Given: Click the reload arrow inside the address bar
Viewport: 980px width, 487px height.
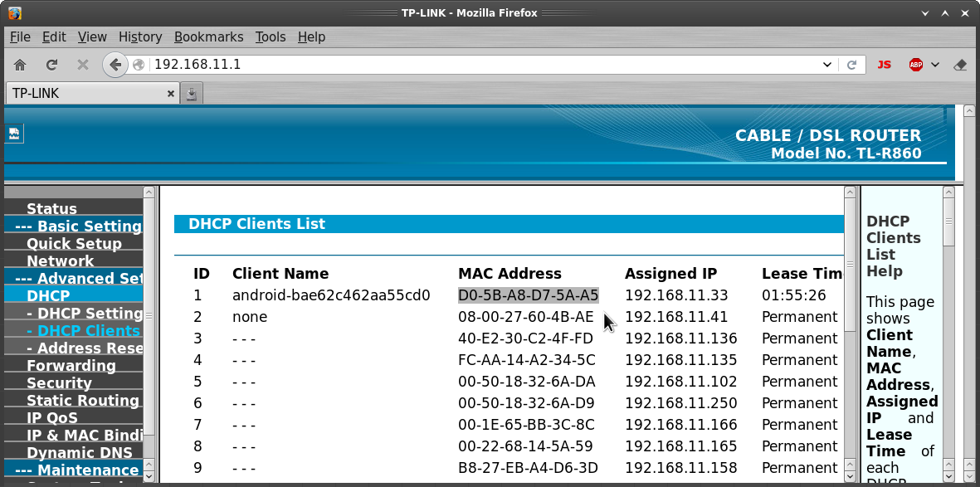Looking at the screenshot, I should pos(851,65).
